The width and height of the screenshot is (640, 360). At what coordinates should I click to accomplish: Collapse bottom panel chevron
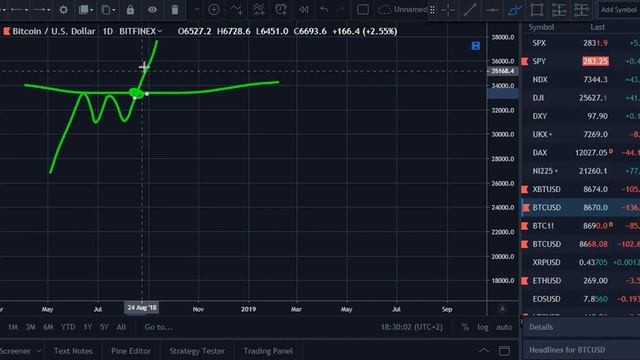pyautogui.click(x=484, y=351)
